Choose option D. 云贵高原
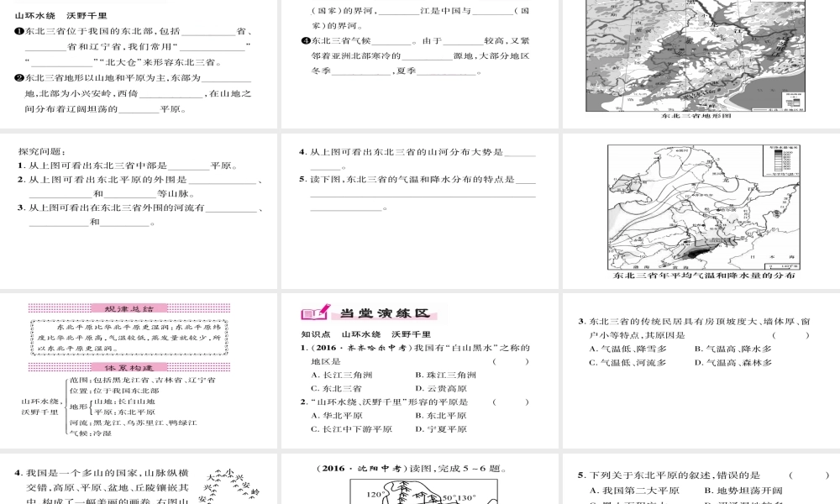The height and width of the screenshot is (504, 840). pos(440,388)
